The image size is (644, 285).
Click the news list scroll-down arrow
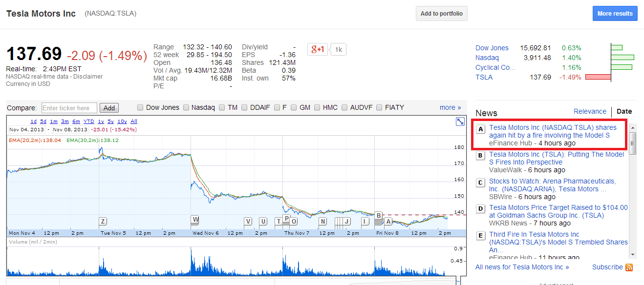pyautogui.click(x=633, y=254)
